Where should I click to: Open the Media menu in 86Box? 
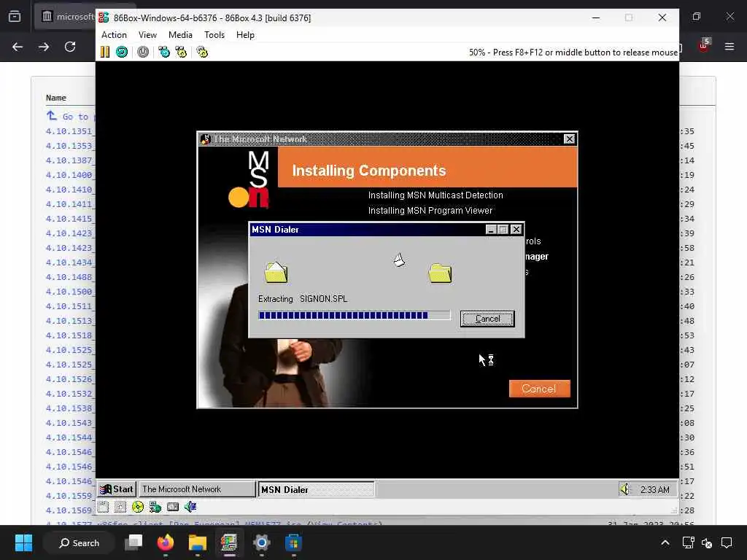click(x=180, y=35)
